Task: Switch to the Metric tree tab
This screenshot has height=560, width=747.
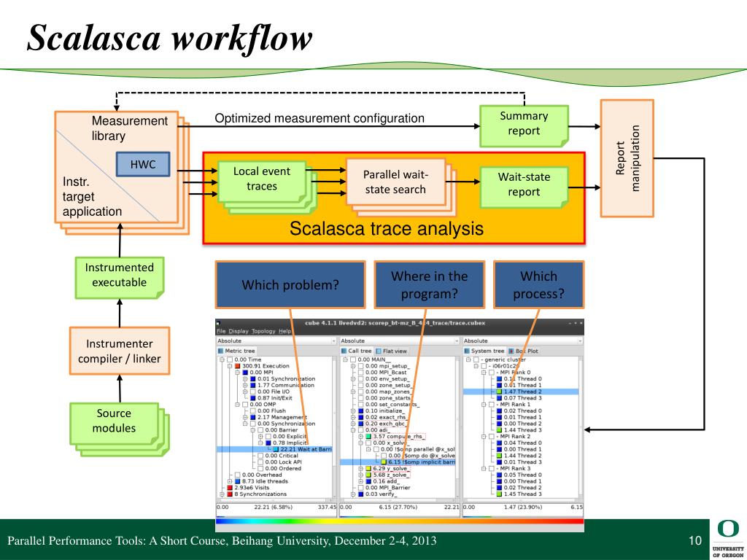Action: [236, 351]
